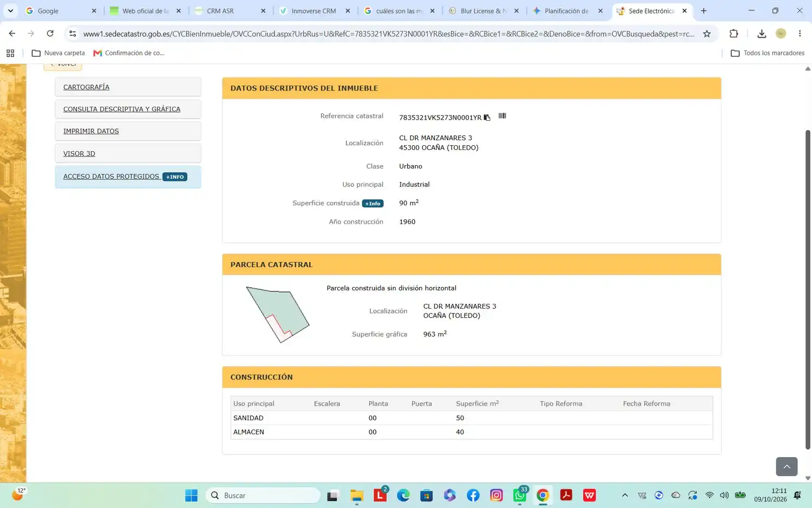This screenshot has width=812, height=508.
Task: Open the Confirmación de co... bookmark
Action: (129, 53)
